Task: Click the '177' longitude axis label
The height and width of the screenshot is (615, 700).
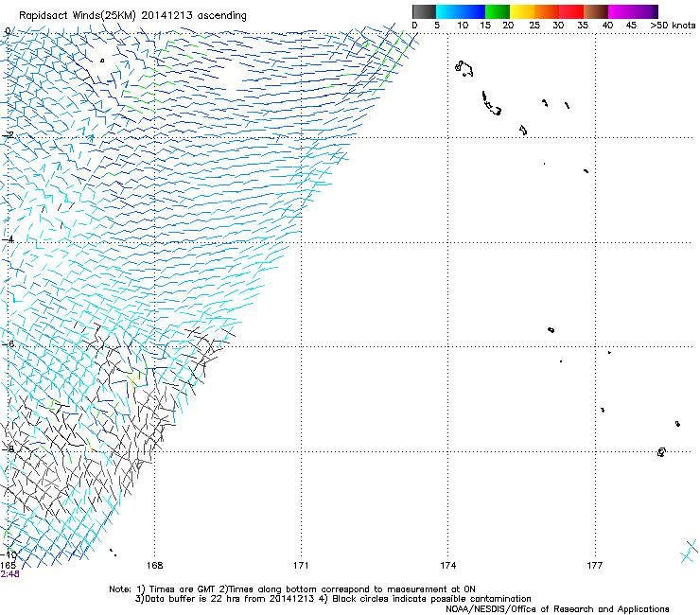Action: pos(595,566)
